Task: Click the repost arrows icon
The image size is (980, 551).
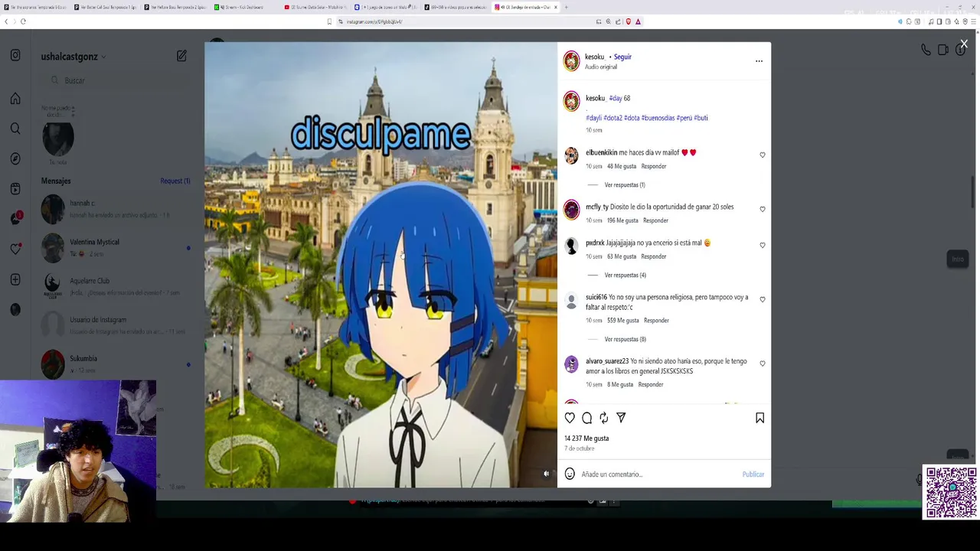Action: (604, 418)
